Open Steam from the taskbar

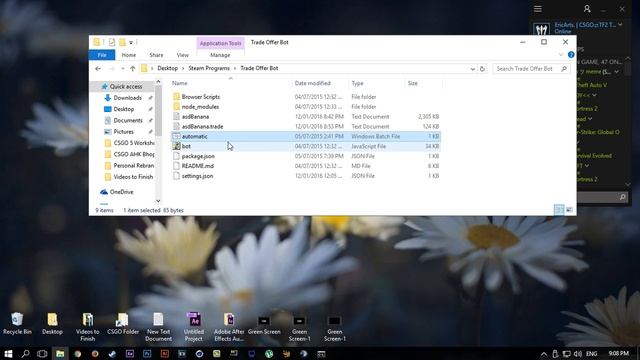[x=112, y=354]
